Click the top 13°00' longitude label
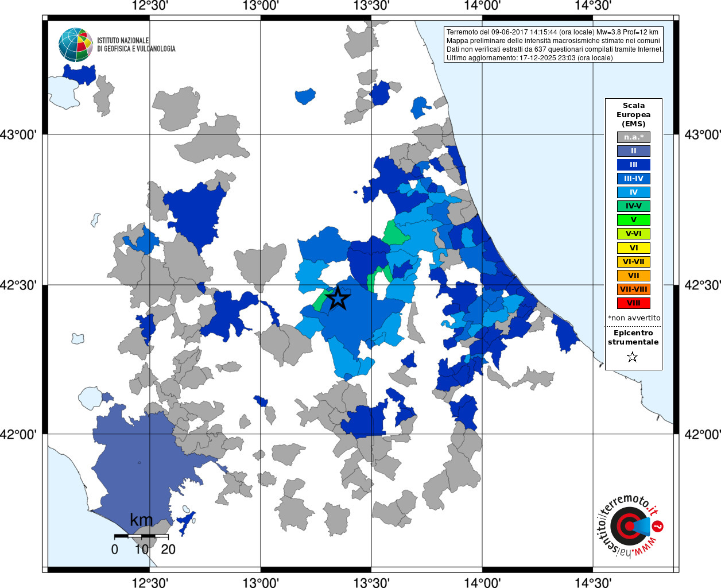The image size is (721, 588). pos(261,6)
